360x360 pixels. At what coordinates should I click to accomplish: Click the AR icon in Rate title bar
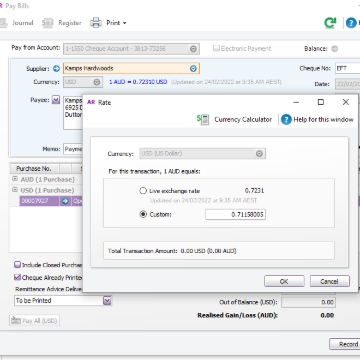pyautogui.click(x=91, y=102)
